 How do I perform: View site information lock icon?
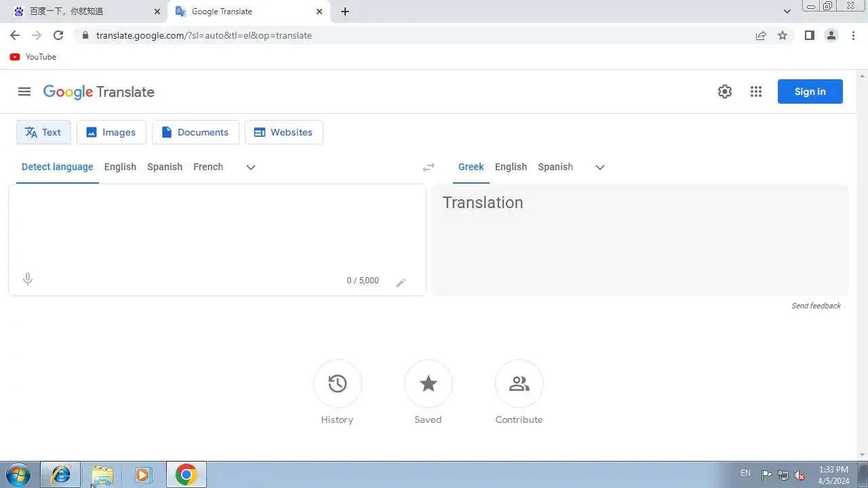[85, 35]
